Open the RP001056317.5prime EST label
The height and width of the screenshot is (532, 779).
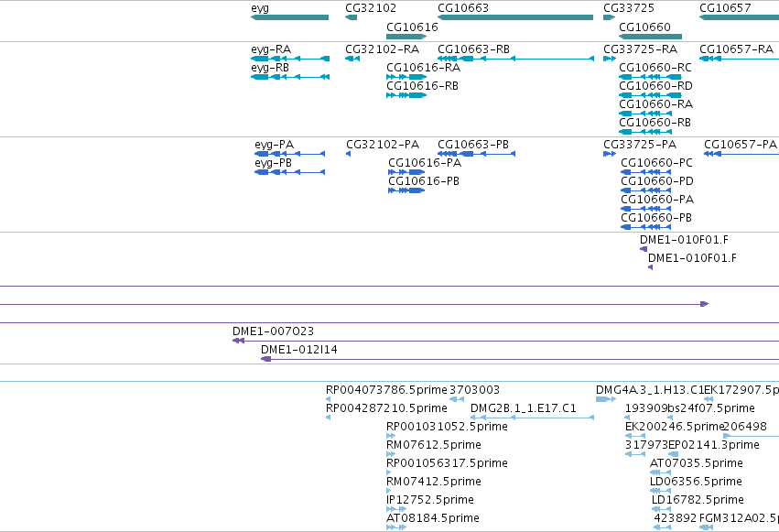point(447,463)
